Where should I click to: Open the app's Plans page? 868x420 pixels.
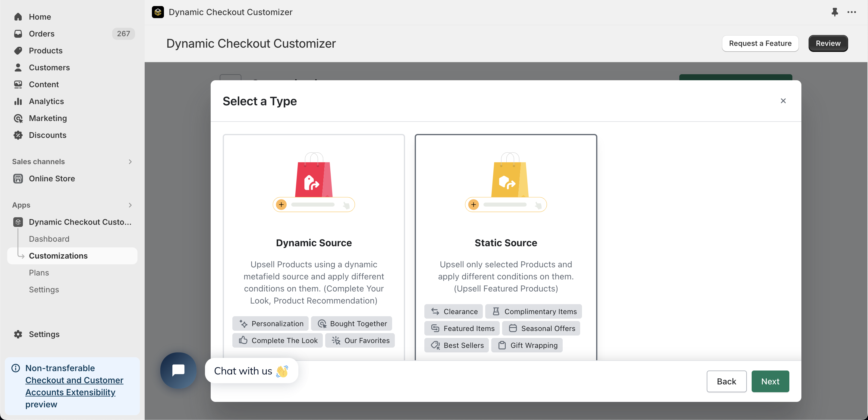pos(39,272)
